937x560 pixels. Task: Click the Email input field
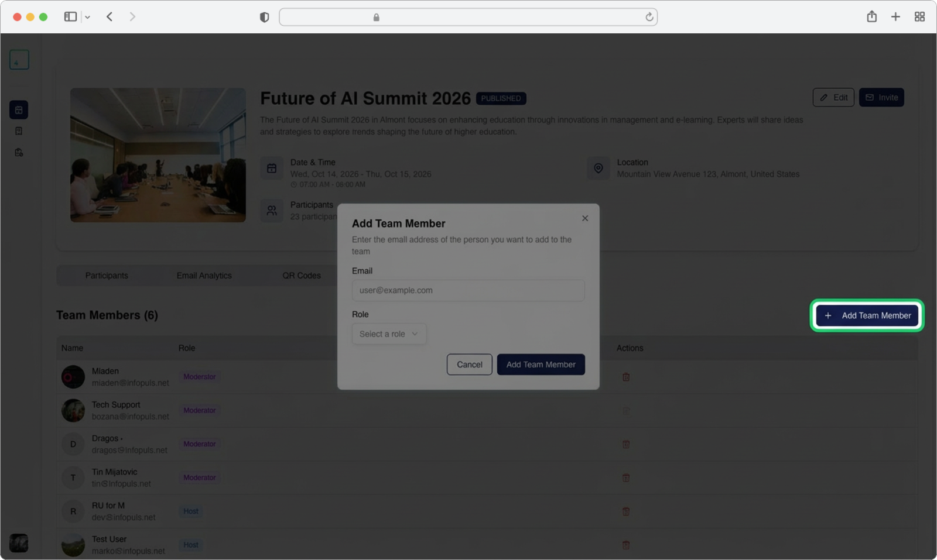(468, 290)
